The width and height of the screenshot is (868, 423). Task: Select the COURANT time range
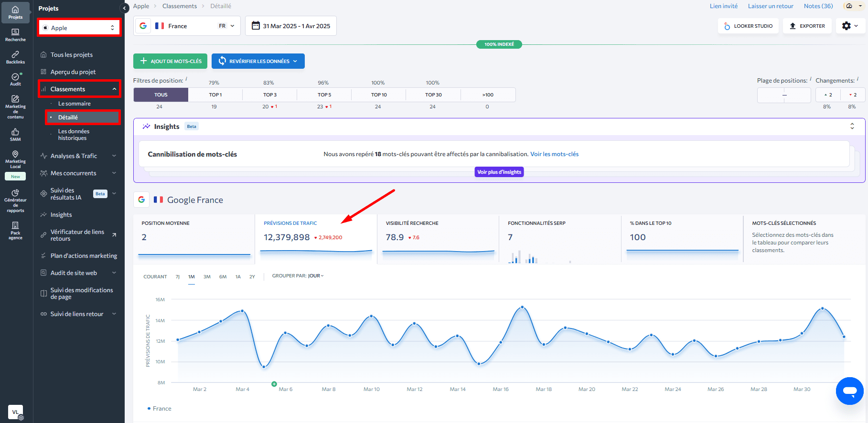click(155, 276)
